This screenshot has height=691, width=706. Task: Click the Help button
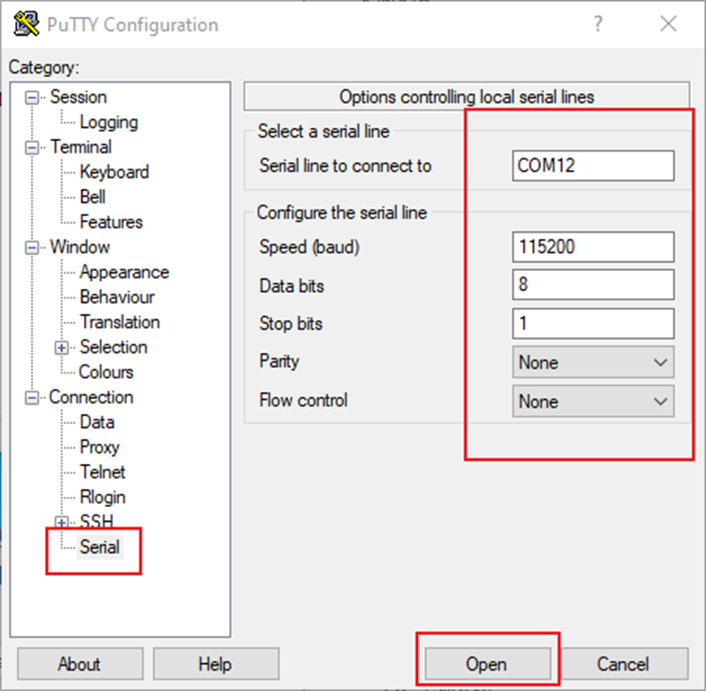click(215, 664)
